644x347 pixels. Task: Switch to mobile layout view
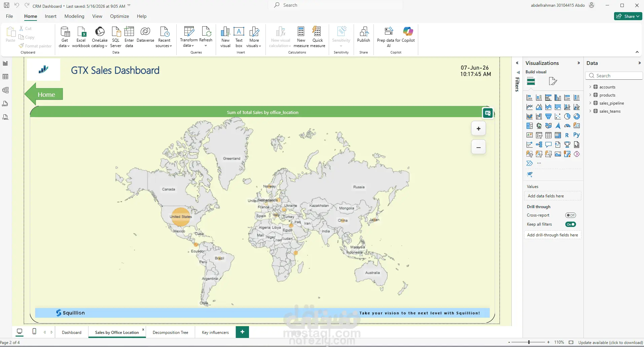(34, 332)
